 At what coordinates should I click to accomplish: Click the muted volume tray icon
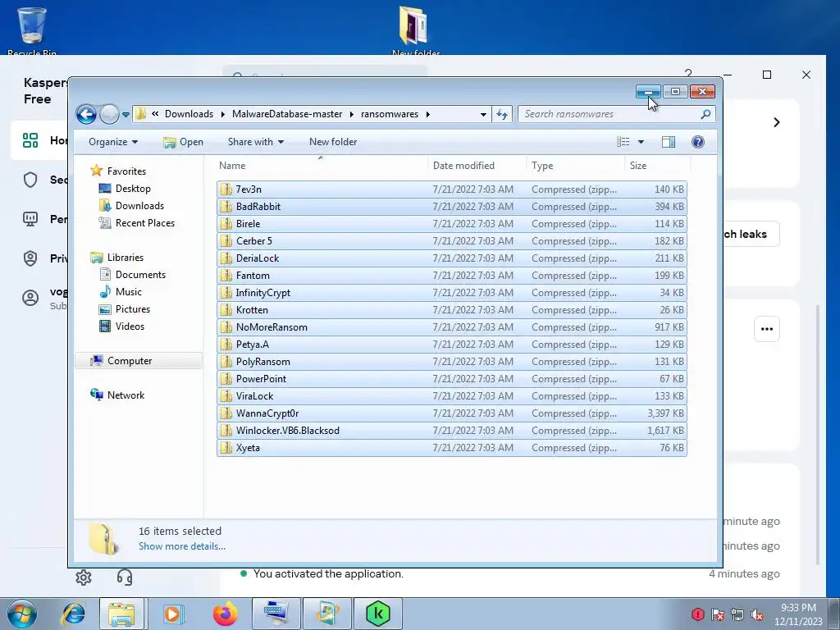(x=757, y=614)
